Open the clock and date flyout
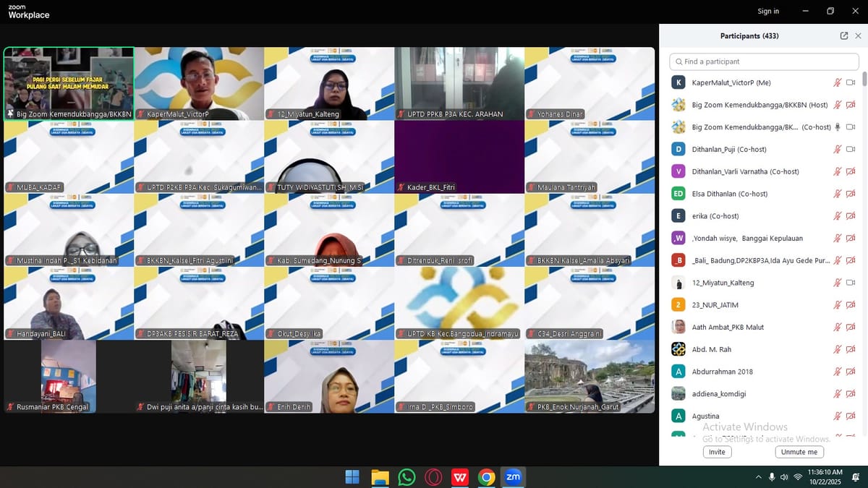The width and height of the screenshot is (868, 488). coord(825,477)
